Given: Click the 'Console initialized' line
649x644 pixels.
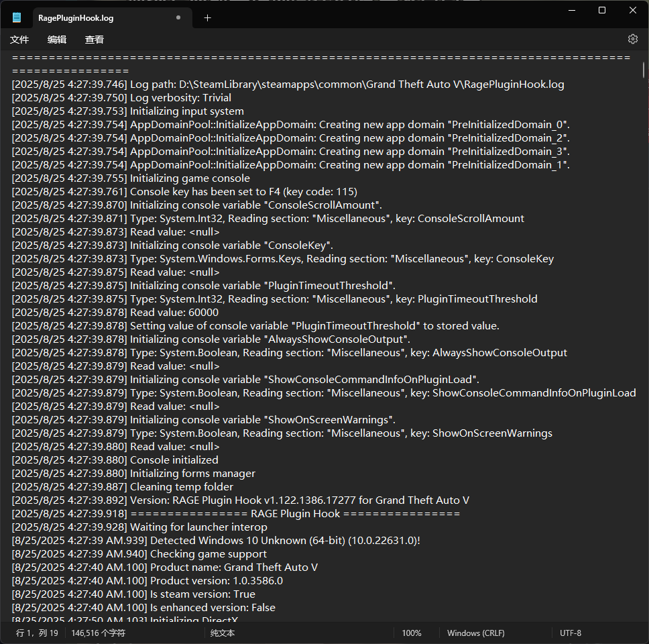Looking at the screenshot, I should [115, 460].
